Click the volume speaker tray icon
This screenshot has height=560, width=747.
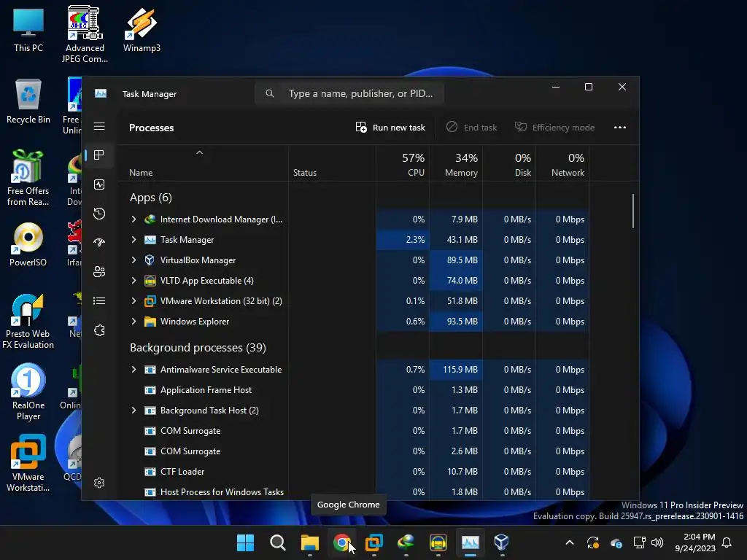(657, 542)
